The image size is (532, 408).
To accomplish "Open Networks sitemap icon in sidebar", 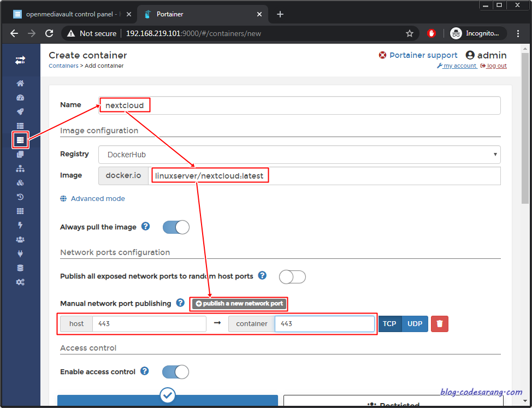I will point(20,169).
